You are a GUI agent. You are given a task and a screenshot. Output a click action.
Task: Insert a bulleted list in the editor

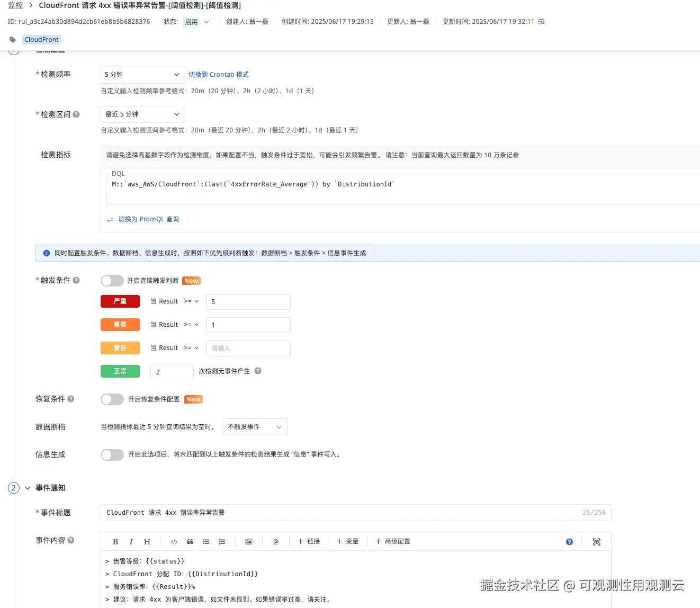(x=206, y=542)
